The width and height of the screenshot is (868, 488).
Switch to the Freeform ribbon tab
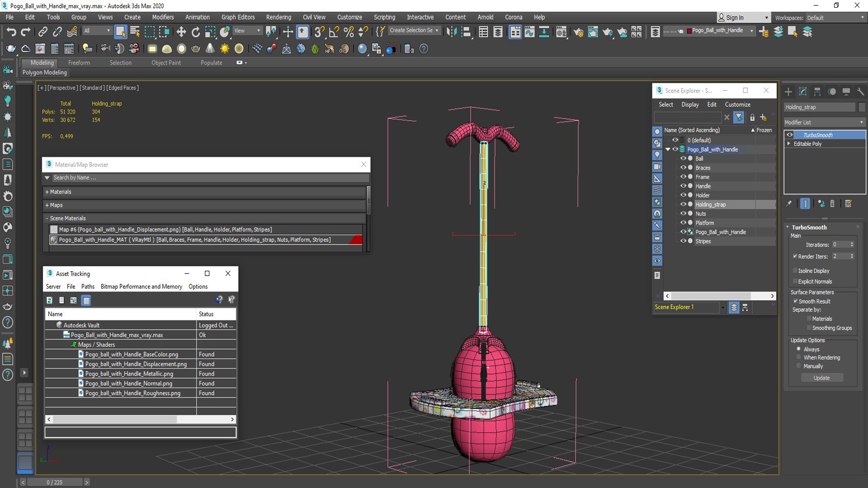coord(79,63)
